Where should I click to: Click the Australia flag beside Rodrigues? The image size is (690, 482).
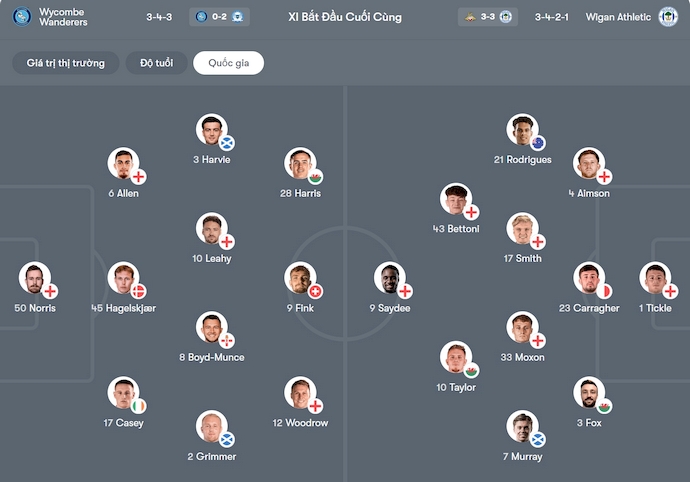click(538, 143)
